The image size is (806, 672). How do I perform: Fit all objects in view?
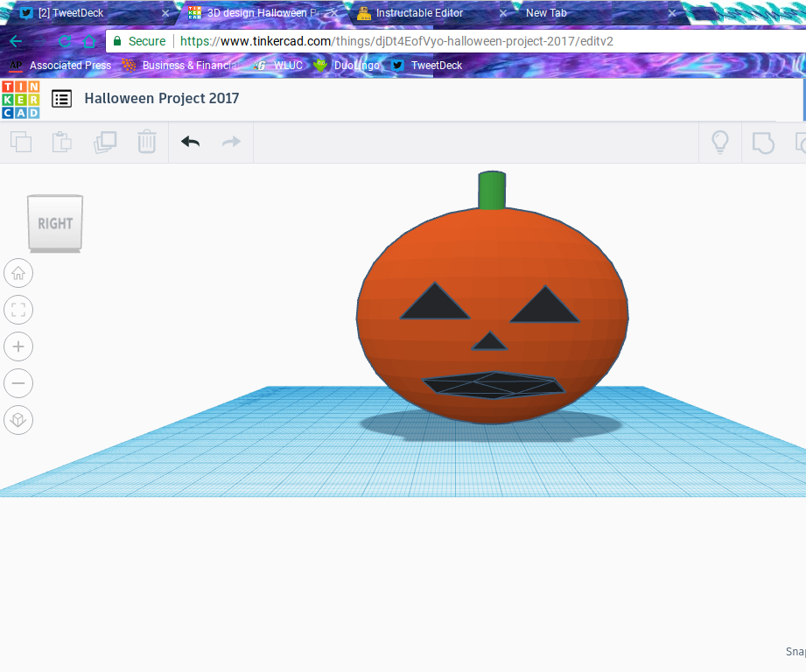(18, 310)
